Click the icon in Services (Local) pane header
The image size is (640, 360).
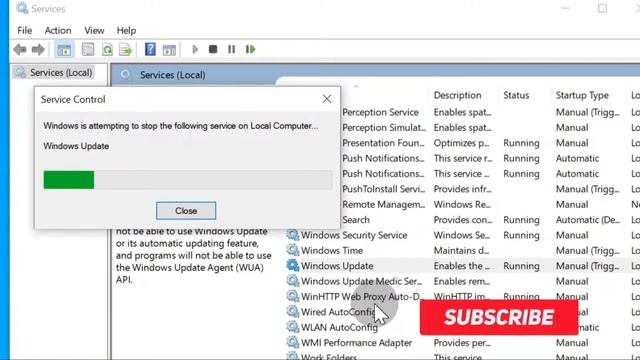point(125,75)
